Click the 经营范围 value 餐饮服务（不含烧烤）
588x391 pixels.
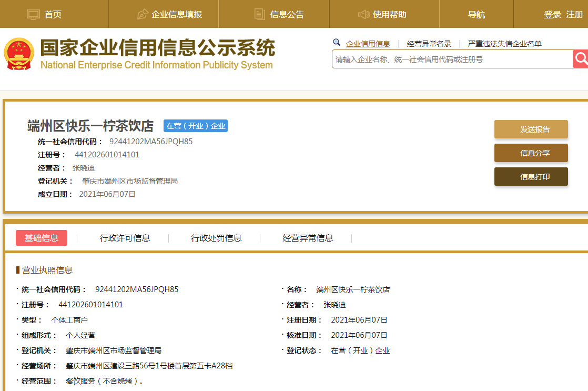pyautogui.click(x=105, y=381)
